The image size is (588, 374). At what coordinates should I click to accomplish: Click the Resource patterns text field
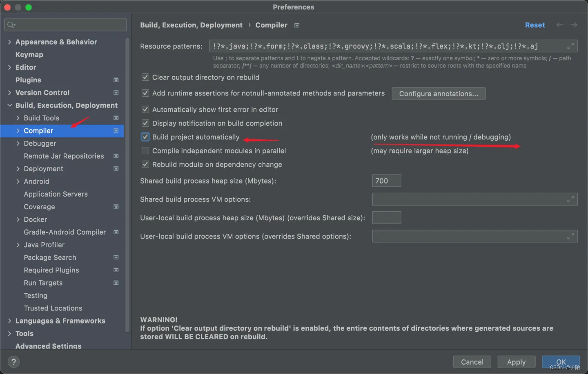coord(393,46)
